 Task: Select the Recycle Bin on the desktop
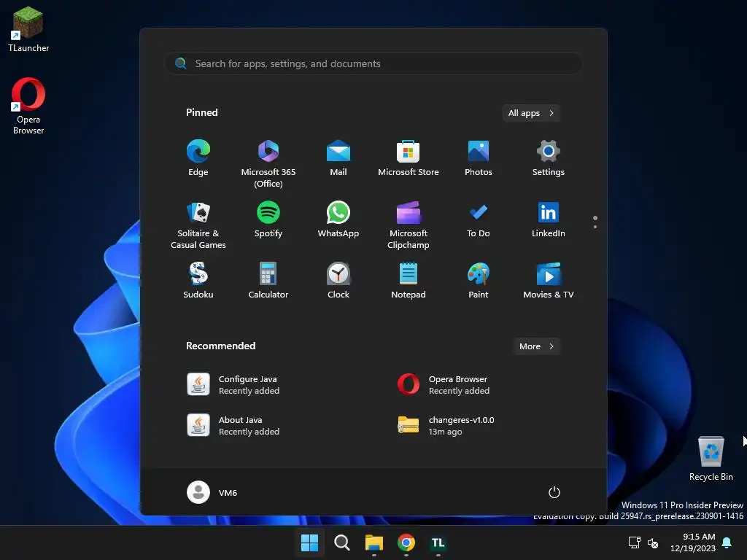tap(711, 458)
